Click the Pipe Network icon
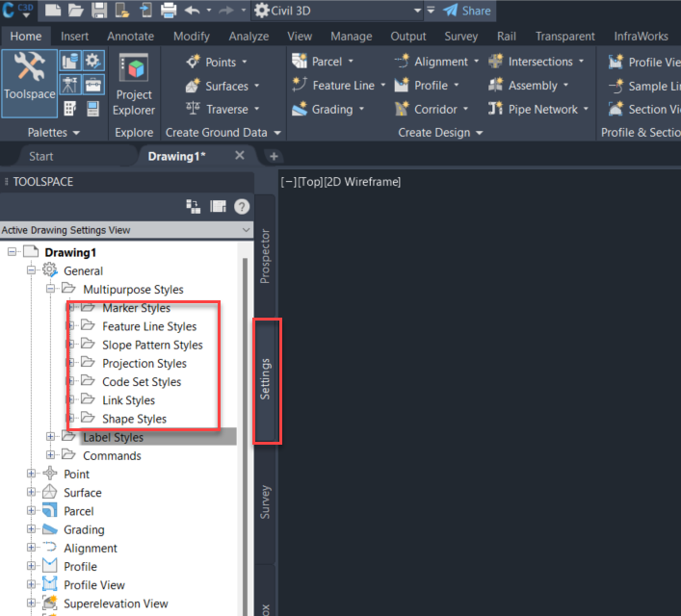The width and height of the screenshot is (681, 616). (495, 109)
